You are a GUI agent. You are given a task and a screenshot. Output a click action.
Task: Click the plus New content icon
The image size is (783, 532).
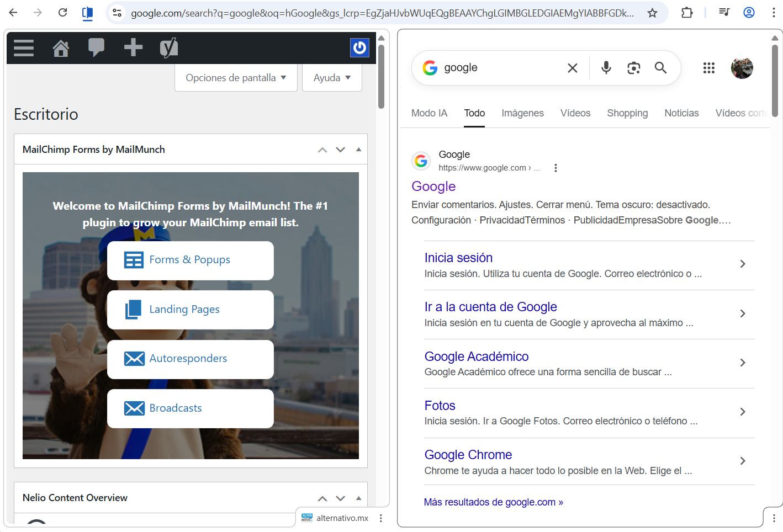133,47
